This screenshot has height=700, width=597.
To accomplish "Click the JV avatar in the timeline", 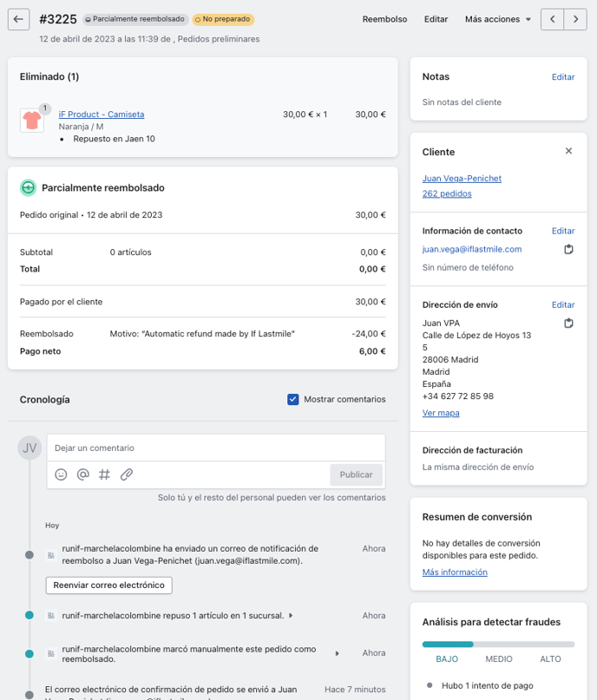I will [30, 448].
